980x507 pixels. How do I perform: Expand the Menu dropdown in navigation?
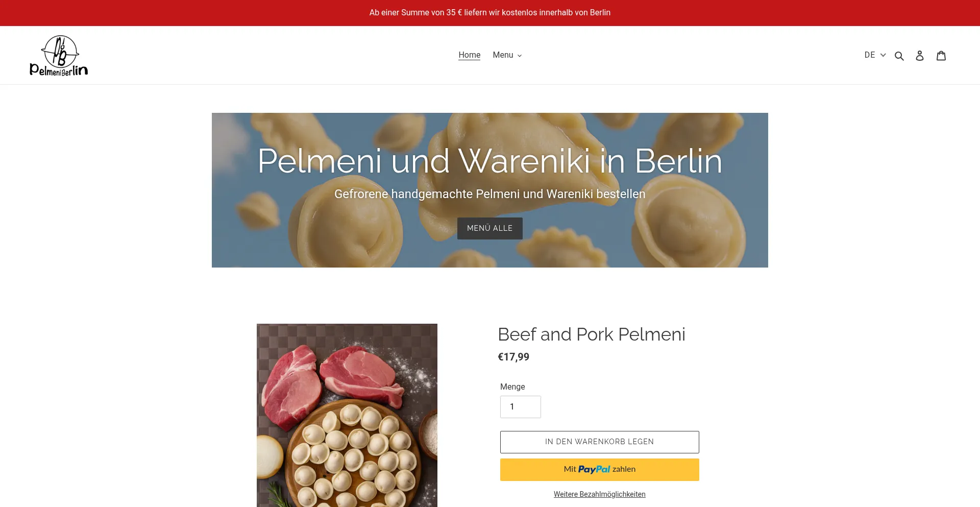pos(507,55)
